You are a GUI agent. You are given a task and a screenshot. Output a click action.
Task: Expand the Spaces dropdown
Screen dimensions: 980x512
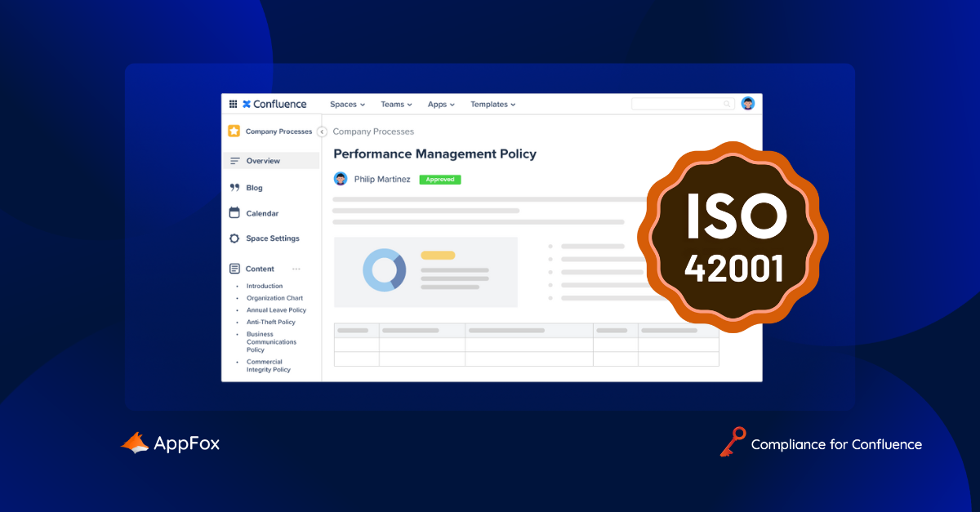(x=347, y=105)
